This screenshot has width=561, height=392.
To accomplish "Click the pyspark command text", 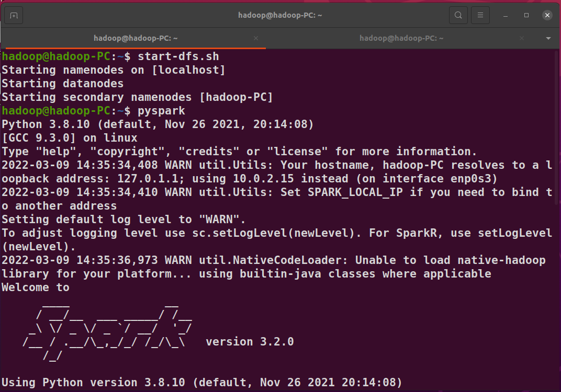I will pyautogui.click(x=161, y=111).
